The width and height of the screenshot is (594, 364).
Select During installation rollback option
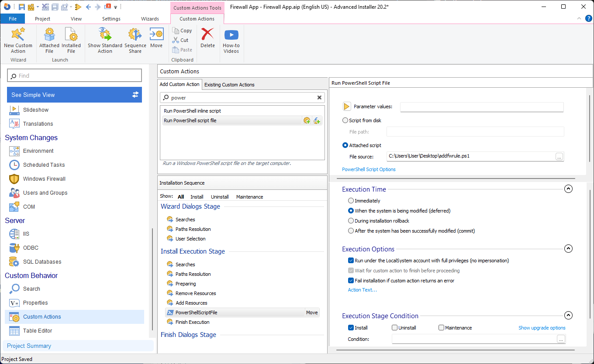351,221
